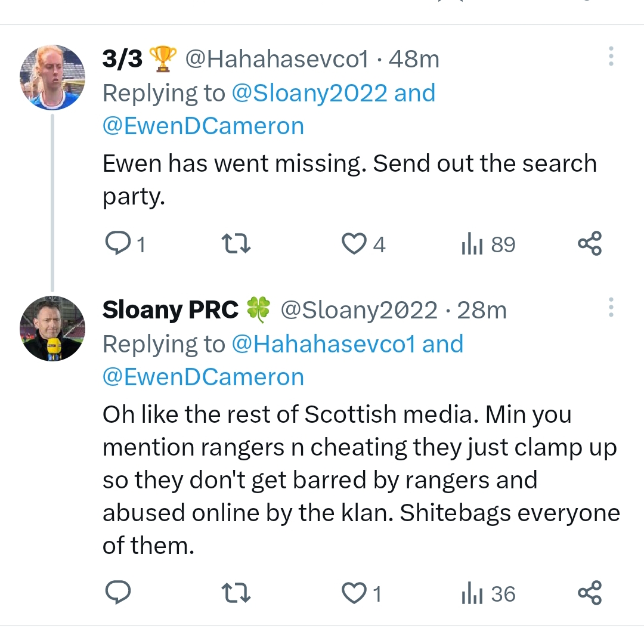
Task: Share the Sloany PRC tweet
Action: click(x=590, y=594)
